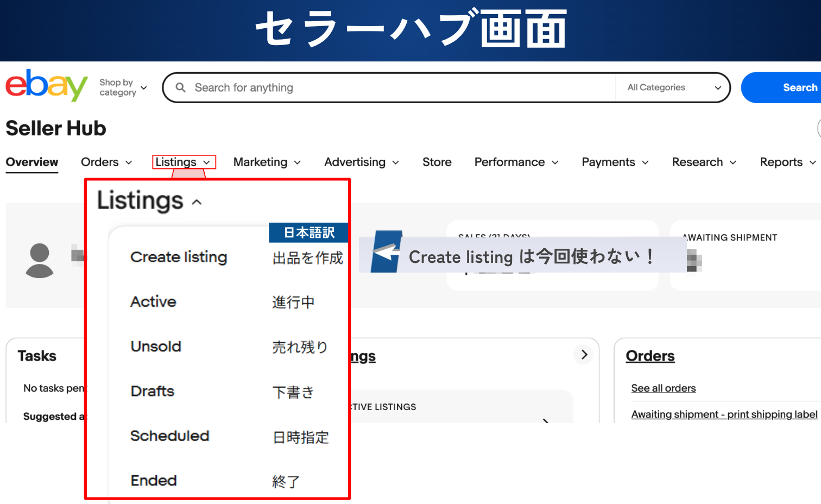Expand the Listings menu in nav bar

tap(184, 162)
